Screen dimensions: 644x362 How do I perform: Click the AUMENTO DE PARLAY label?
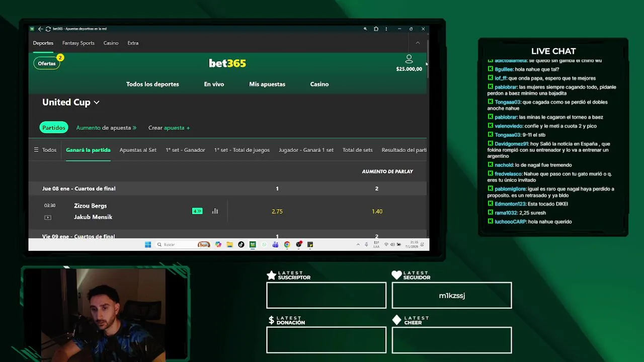[387, 171]
